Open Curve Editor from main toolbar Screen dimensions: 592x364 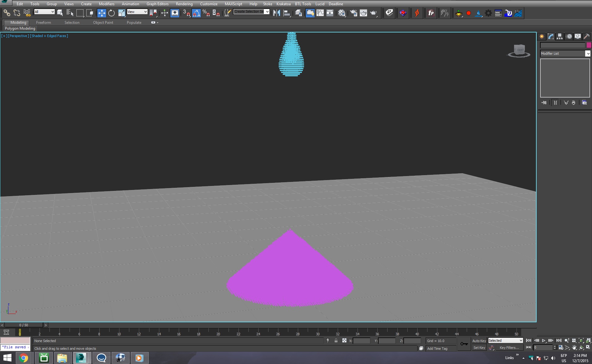[320, 13]
